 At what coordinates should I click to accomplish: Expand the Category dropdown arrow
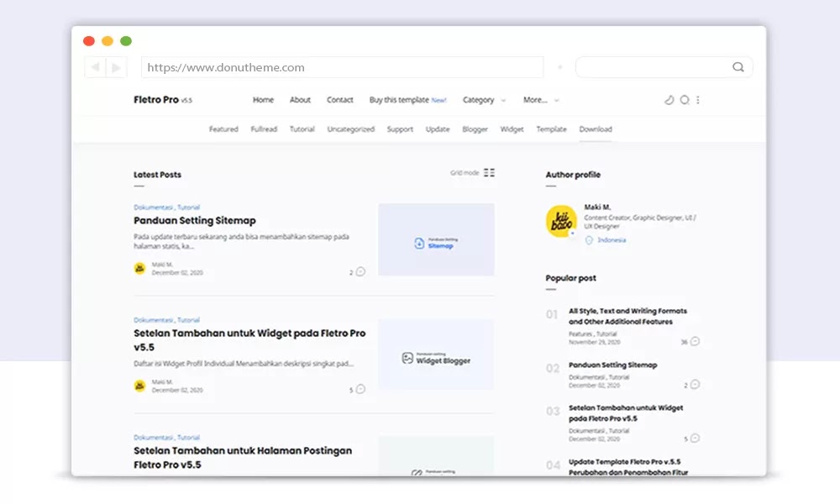[x=503, y=100]
